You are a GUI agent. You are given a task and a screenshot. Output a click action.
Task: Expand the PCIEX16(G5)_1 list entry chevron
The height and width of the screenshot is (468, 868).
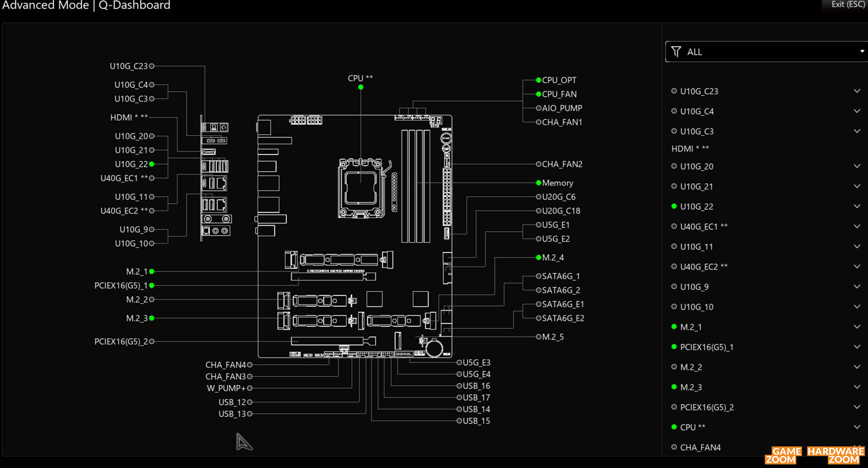(x=857, y=347)
